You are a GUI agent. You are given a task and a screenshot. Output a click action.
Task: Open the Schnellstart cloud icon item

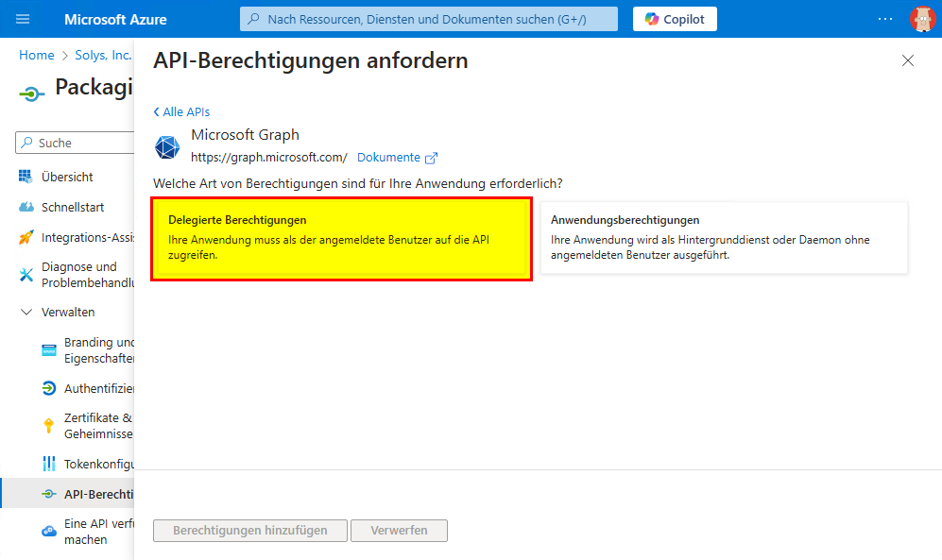coord(26,207)
